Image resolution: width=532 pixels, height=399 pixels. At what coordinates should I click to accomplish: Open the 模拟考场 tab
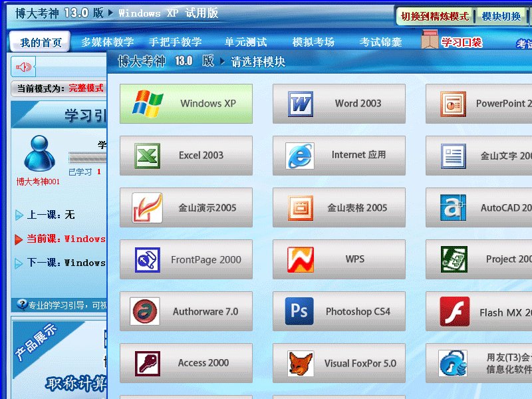point(313,42)
